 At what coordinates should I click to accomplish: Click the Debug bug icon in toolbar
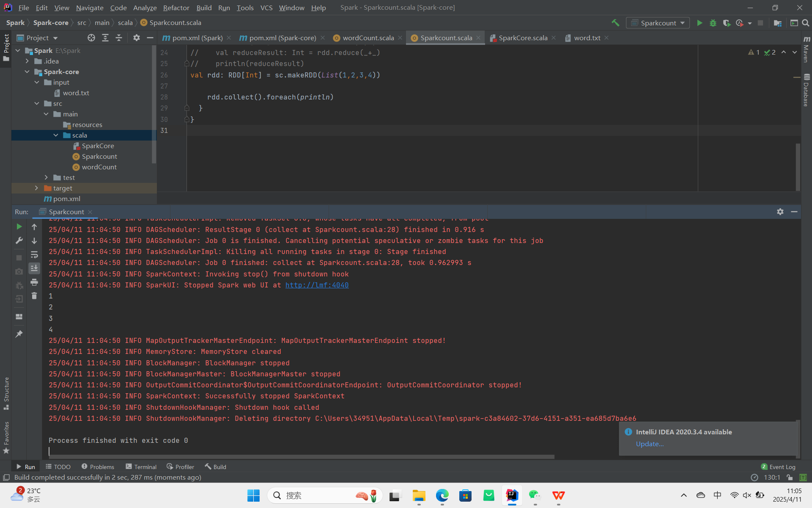click(x=713, y=23)
